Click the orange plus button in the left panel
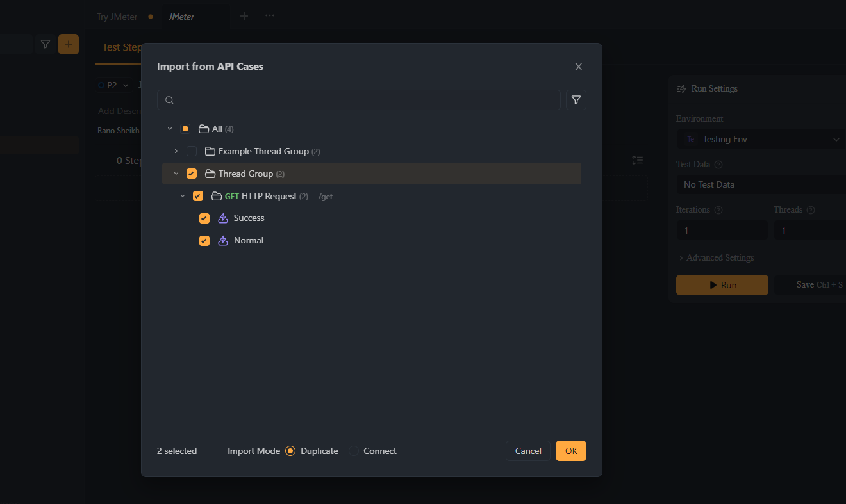 click(69, 44)
